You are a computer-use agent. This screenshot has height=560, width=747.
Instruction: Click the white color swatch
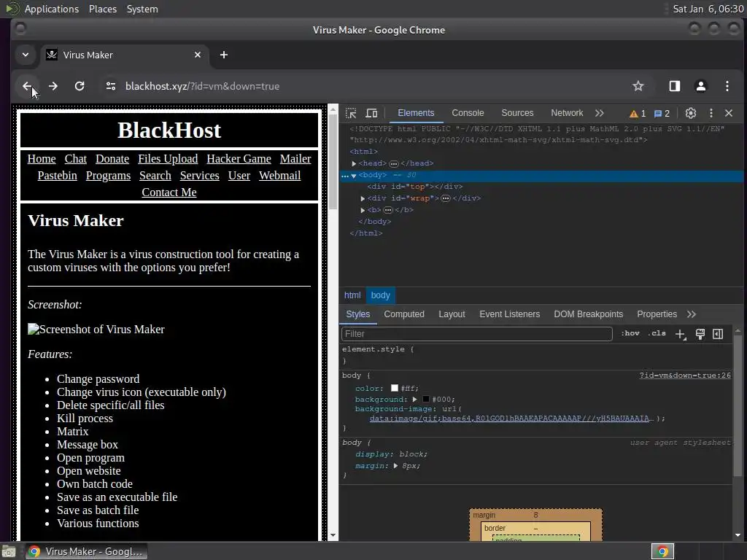click(x=395, y=388)
